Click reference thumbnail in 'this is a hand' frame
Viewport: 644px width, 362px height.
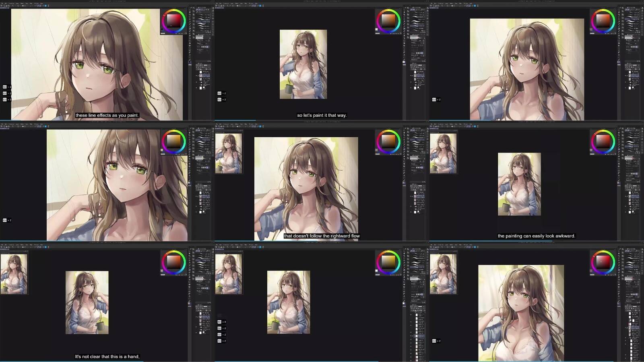[14, 274]
